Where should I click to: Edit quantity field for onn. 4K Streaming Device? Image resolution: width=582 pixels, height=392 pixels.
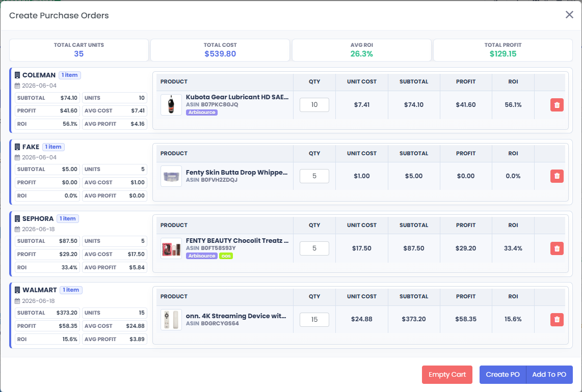coord(314,319)
